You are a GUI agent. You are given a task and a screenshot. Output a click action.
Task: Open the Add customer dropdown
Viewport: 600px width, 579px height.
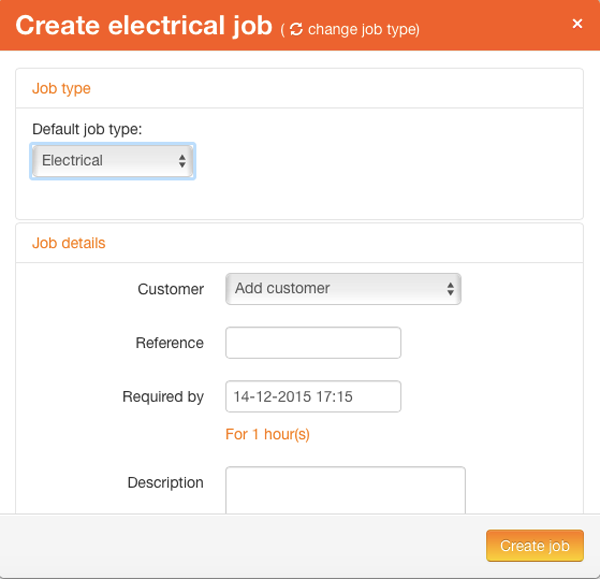coord(343,289)
